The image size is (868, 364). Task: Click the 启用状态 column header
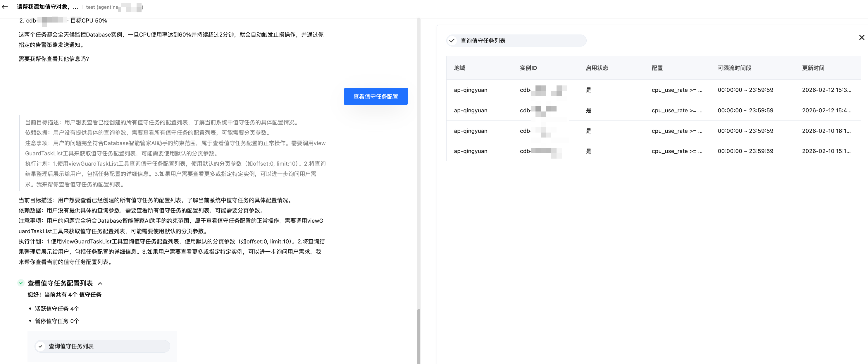click(x=597, y=68)
